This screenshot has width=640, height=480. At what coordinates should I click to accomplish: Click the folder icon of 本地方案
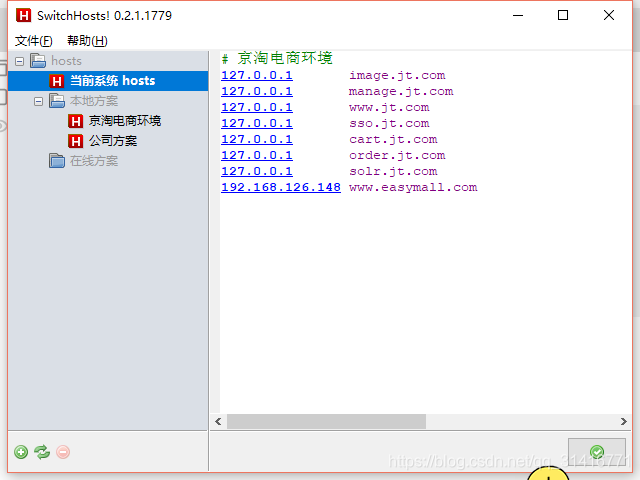click(x=57, y=101)
